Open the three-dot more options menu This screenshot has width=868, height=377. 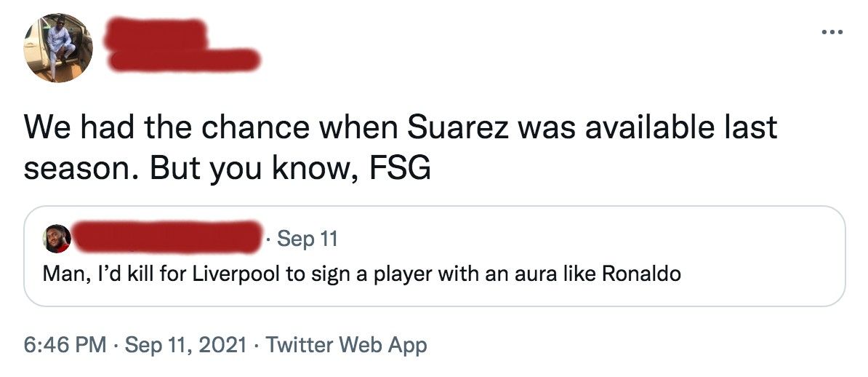(x=832, y=32)
